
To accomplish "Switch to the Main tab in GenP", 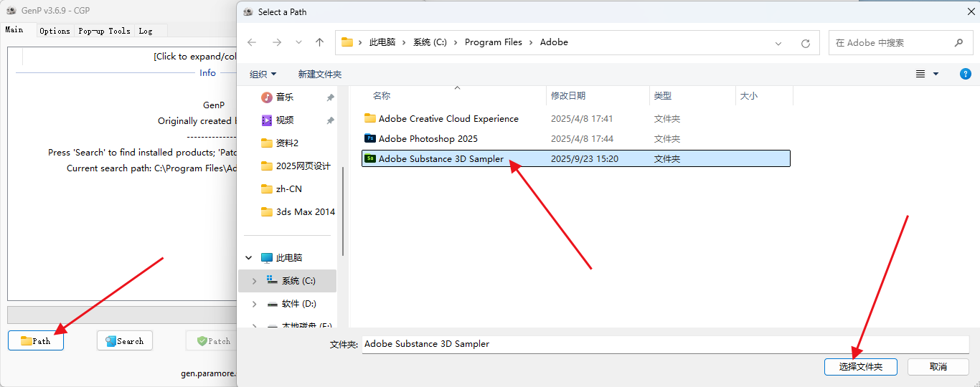I will pos(14,30).
